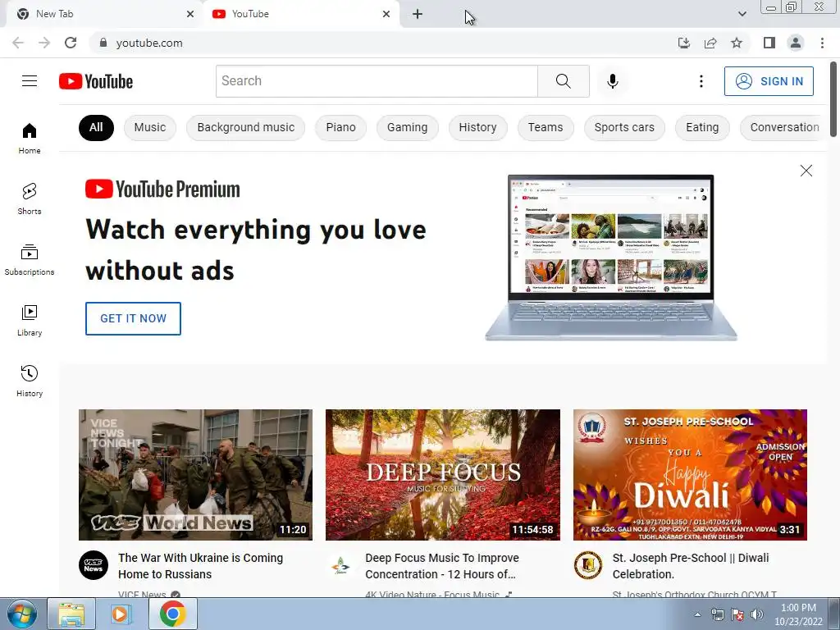Filter by History chip
This screenshot has height=630, width=840.
[478, 127]
